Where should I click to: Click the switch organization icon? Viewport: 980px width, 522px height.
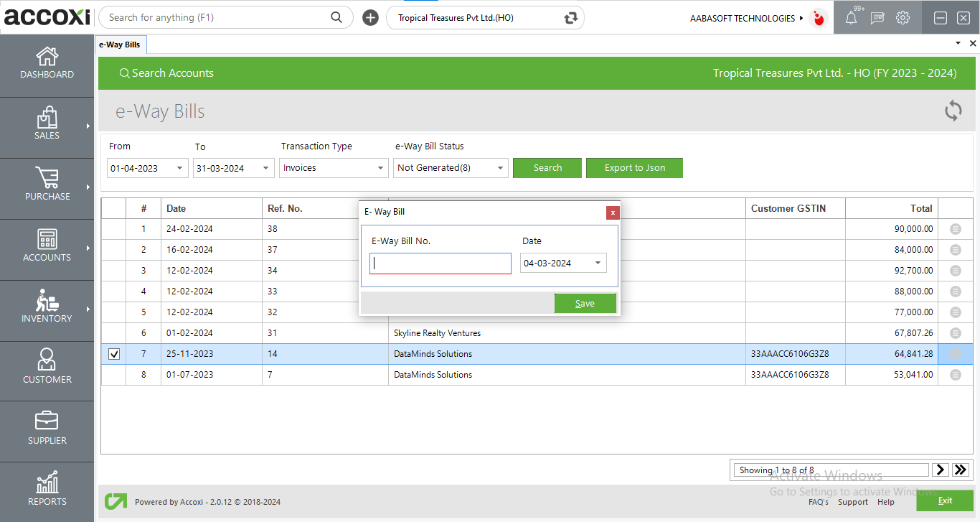coord(571,18)
